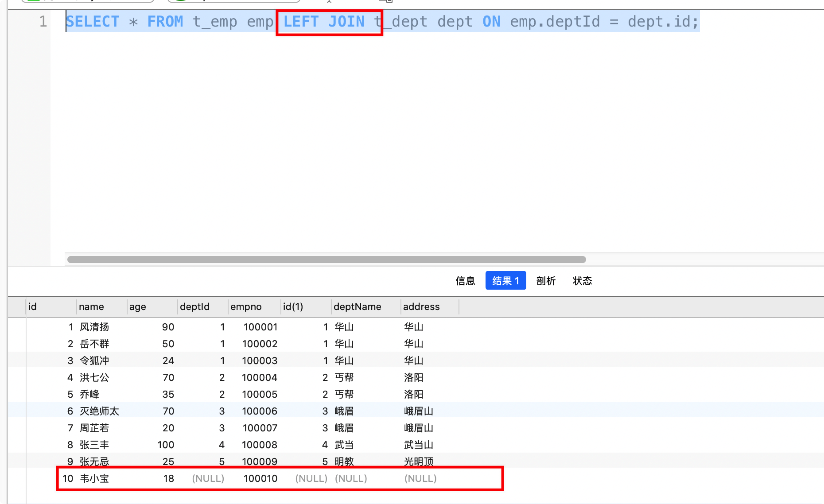The image size is (824, 504).
Task: Click line number 1 in the editor gutter
Action: [43, 21]
